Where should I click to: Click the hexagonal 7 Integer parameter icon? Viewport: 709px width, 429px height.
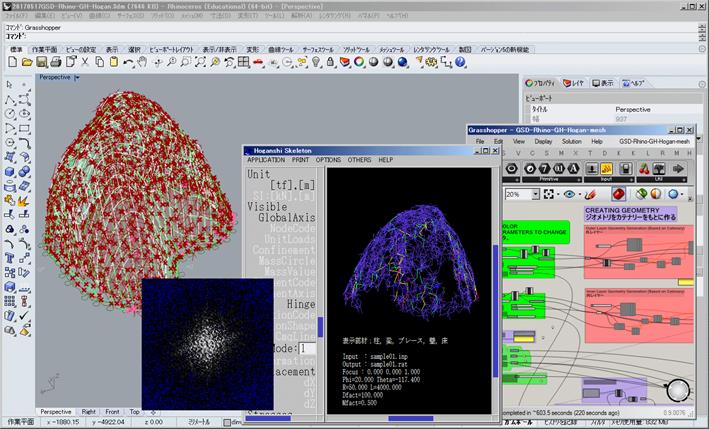pyautogui.click(x=545, y=169)
